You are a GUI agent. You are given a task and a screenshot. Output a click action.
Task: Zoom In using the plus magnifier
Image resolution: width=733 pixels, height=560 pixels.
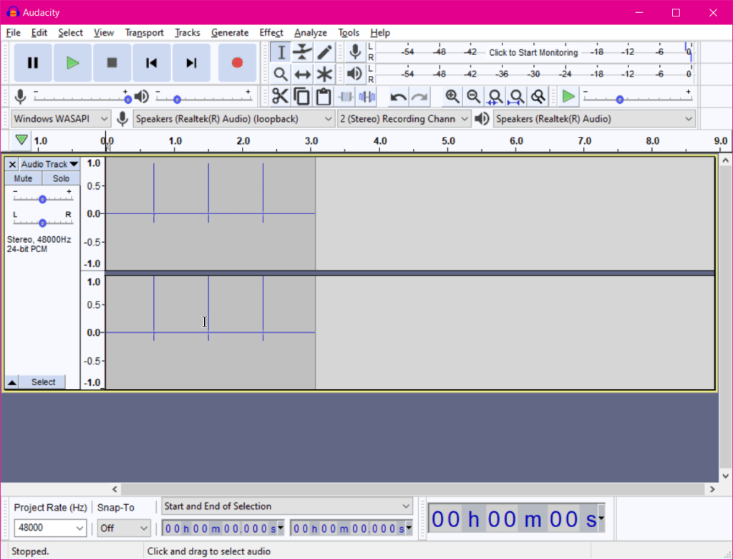pos(452,97)
